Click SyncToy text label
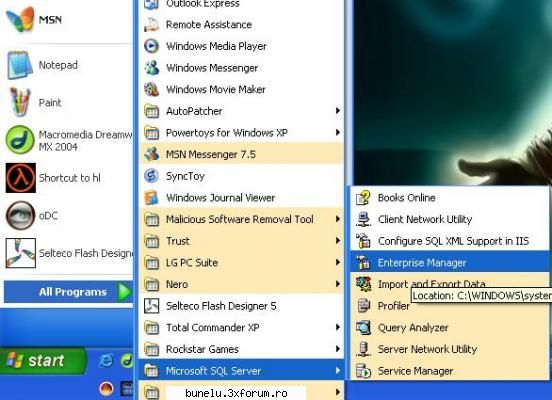 185,176
